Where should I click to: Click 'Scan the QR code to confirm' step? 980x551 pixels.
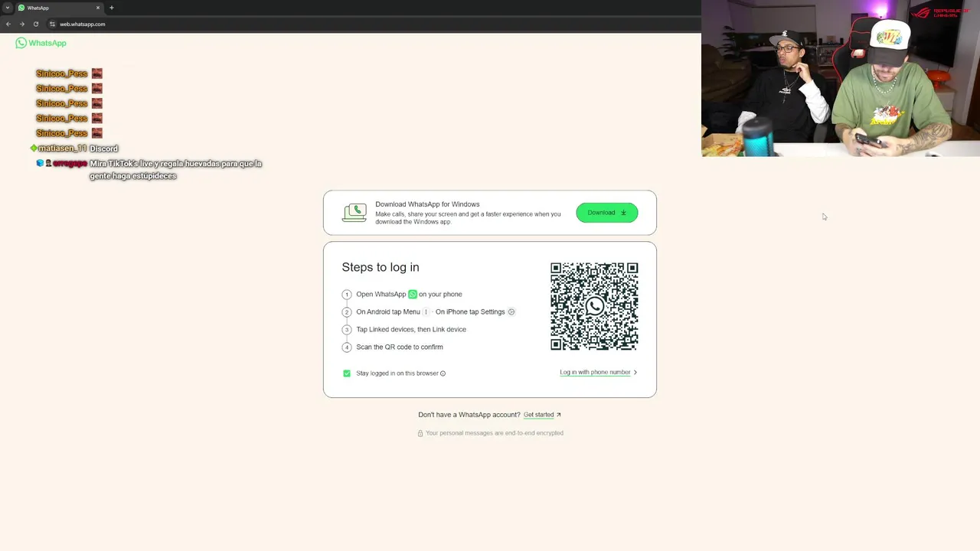[x=400, y=347]
